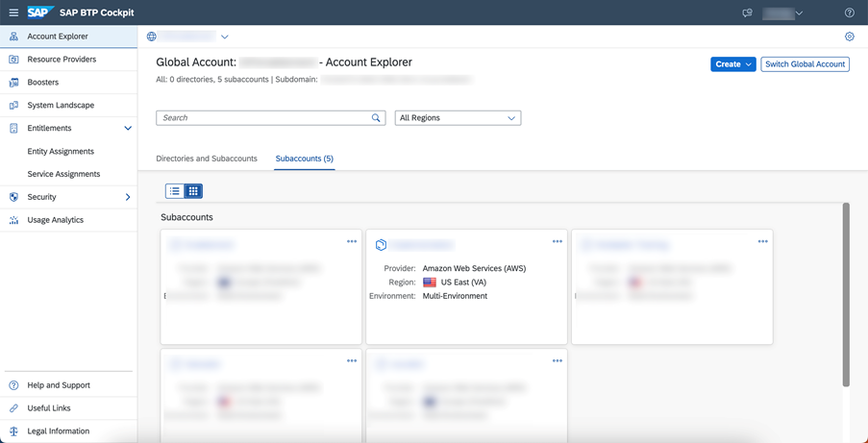Open the feedback notifications icon
Viewport: 868px width, 443px height.
pos(747,12)
